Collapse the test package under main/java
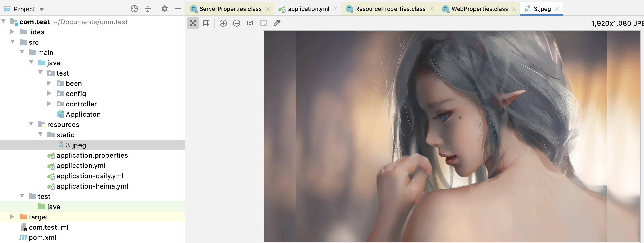Viewport: 644px width, 243px height. [x=40, y=72]
